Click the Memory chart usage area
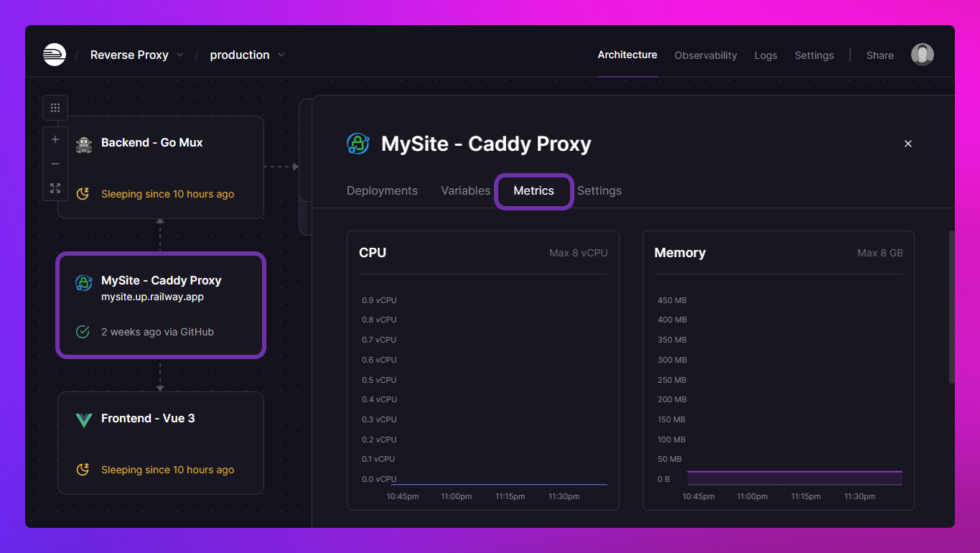 (x=795, y=478)
